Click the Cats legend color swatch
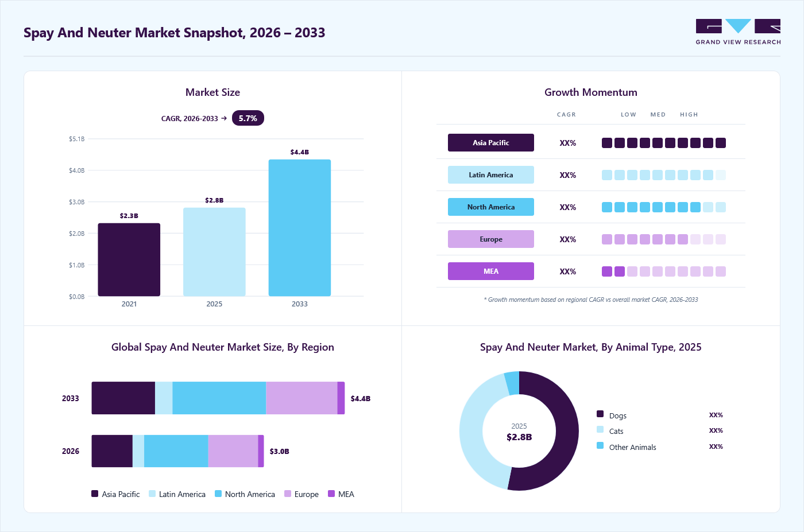804x532 pixels. coord(600,429)
